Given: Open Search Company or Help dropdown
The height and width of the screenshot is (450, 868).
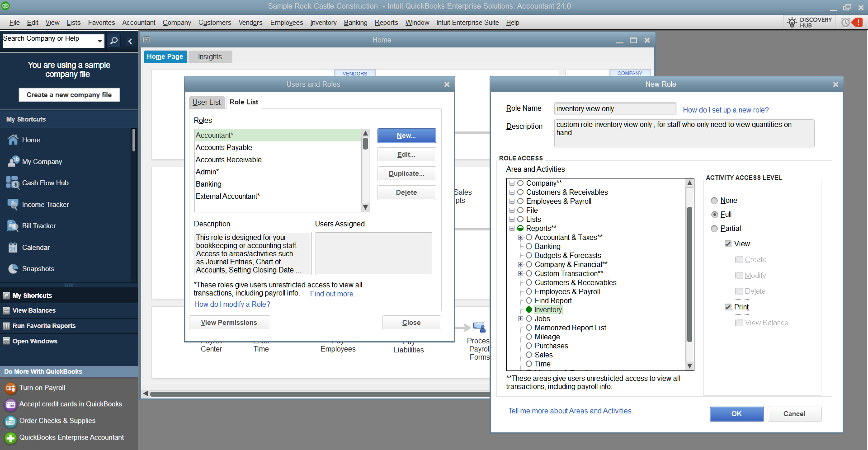Looking at the screenshot, I should click(x=99, y=41).
